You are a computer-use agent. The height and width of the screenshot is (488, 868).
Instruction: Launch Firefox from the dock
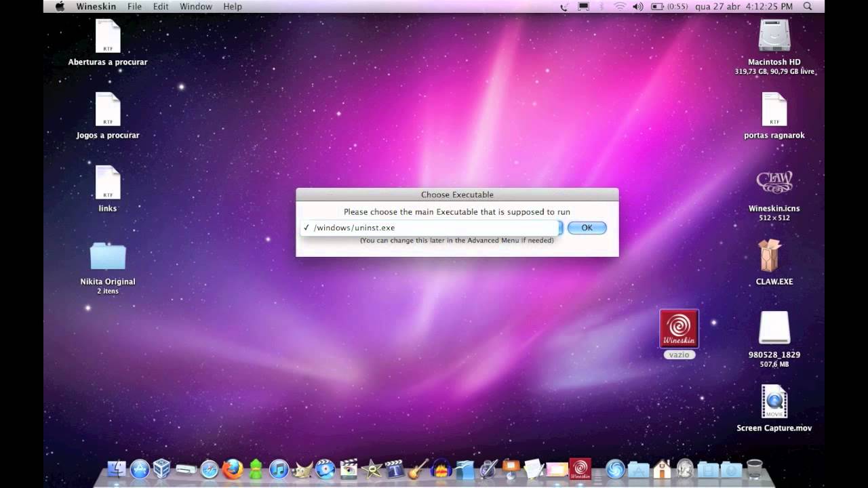click(x=233, y=469)
